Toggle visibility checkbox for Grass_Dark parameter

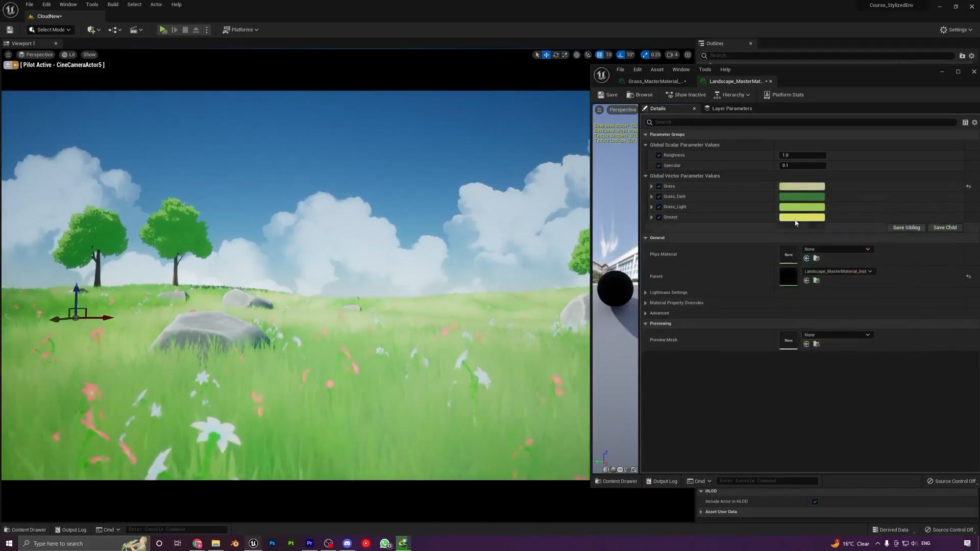659,196
